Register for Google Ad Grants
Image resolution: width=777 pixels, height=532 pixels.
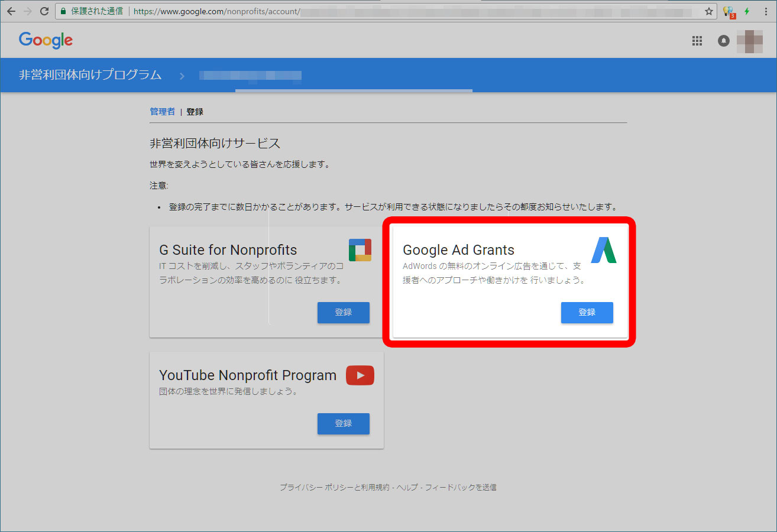(587, 312)
